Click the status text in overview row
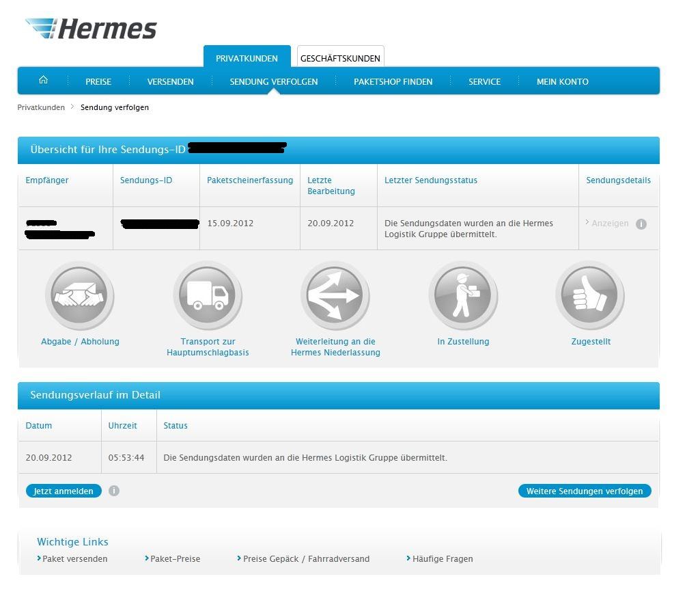Image resolution: width=700 pixels, height=596 pixels. [468, 228]
